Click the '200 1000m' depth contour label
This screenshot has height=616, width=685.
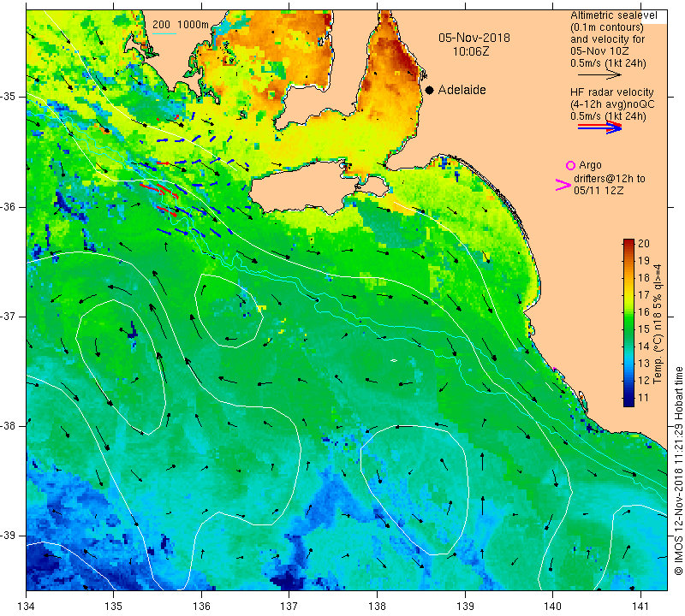click(181, 25)
